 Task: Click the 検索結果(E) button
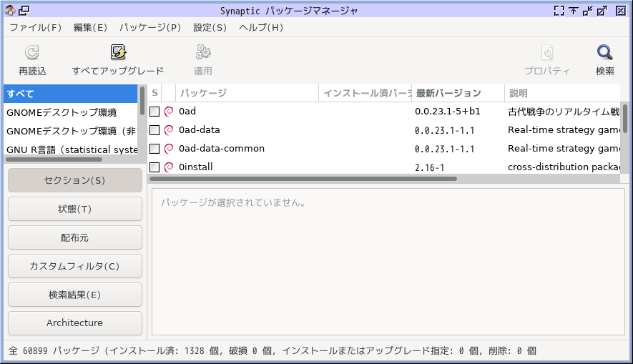[75, 295]
